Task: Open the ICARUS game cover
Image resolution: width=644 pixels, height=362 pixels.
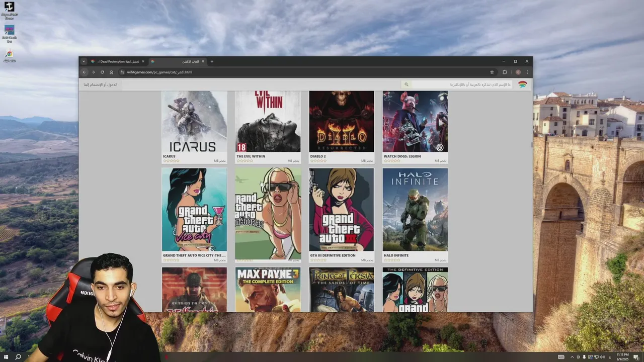Action: 194,121
